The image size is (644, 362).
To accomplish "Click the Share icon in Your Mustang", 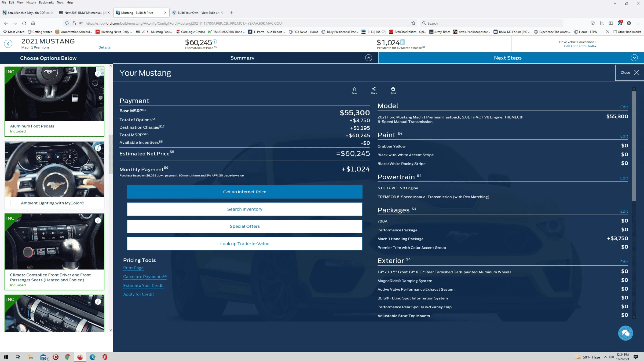I will coord(374,89).
